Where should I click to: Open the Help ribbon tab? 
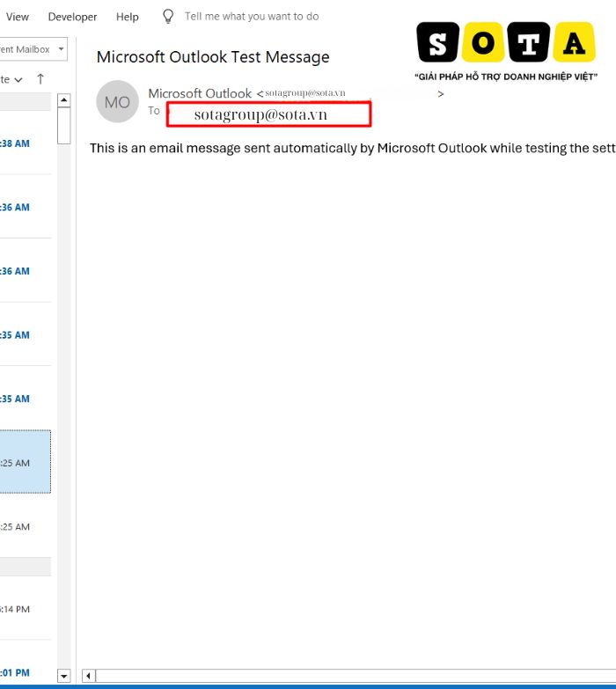(x=128, y=17)
